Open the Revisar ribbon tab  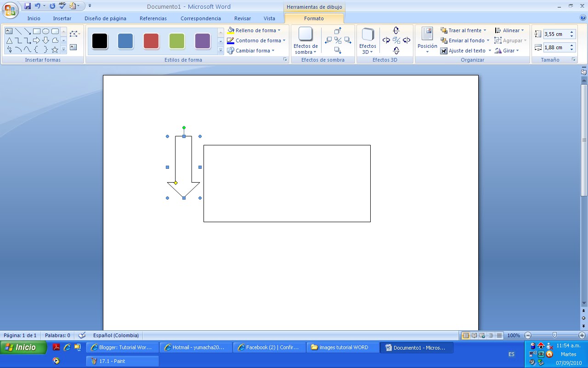point(242,18)
